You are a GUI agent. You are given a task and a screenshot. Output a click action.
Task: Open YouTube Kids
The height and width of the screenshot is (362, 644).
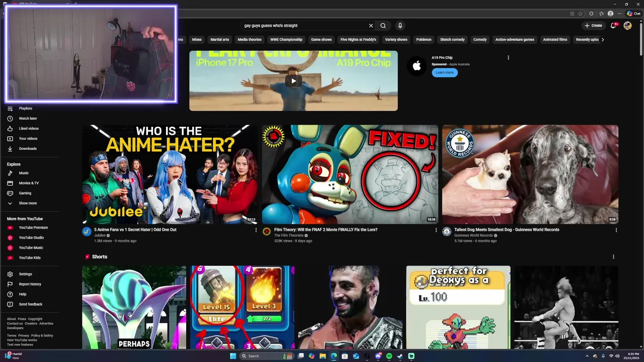(30, 258)
